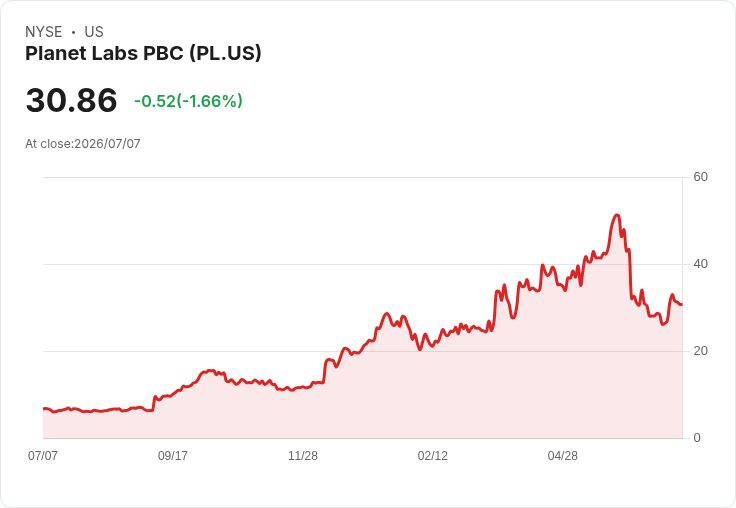Click the At close:2026/07/07 text

(83, 144)
